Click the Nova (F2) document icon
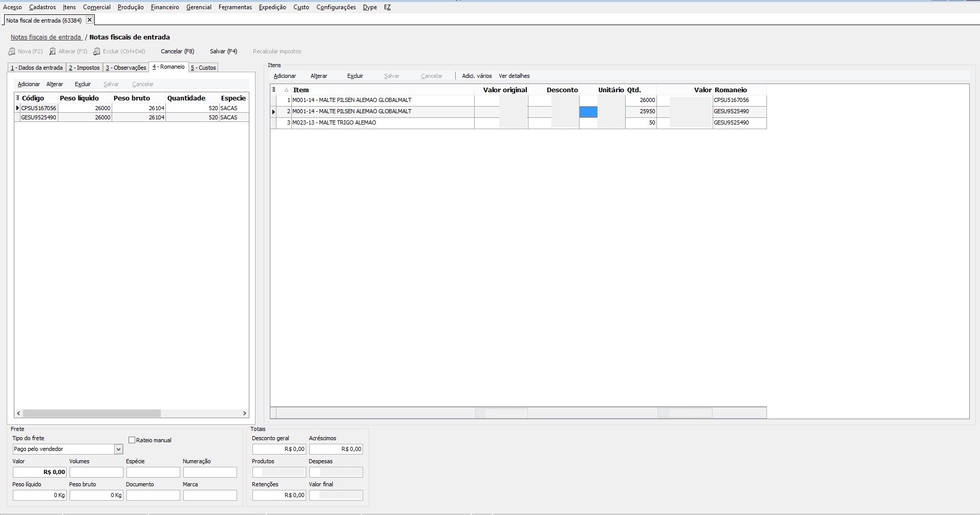Viewport: 980px width, 515px height. (12, 51)
